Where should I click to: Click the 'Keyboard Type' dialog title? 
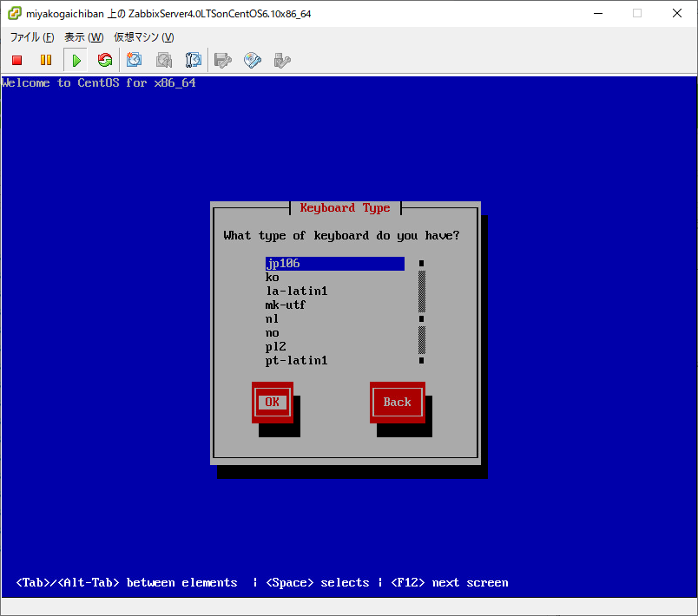click(x=345, y=207)
